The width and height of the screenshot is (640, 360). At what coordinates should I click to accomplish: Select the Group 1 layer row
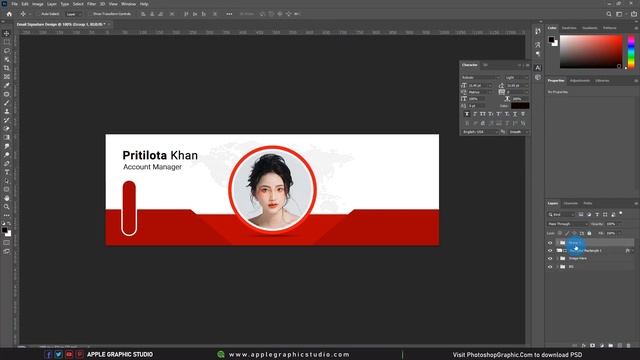click(595, 243)
